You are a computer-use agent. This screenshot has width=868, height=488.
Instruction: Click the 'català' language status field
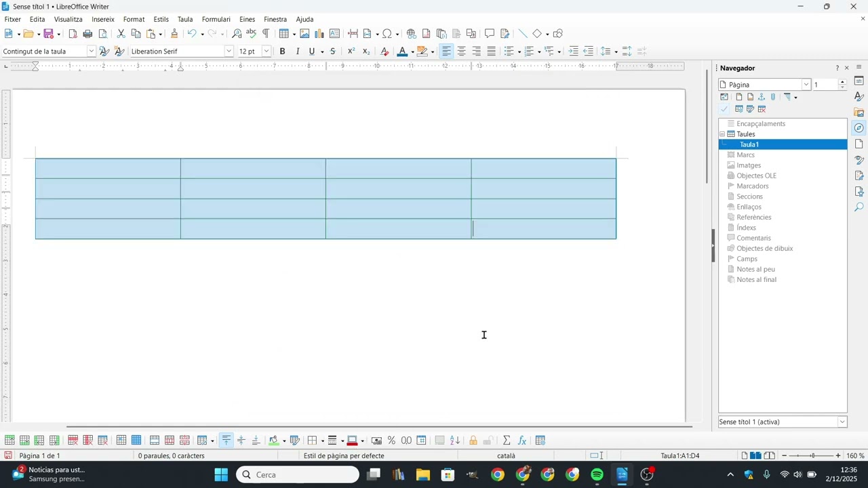click(x=506, y=456)
